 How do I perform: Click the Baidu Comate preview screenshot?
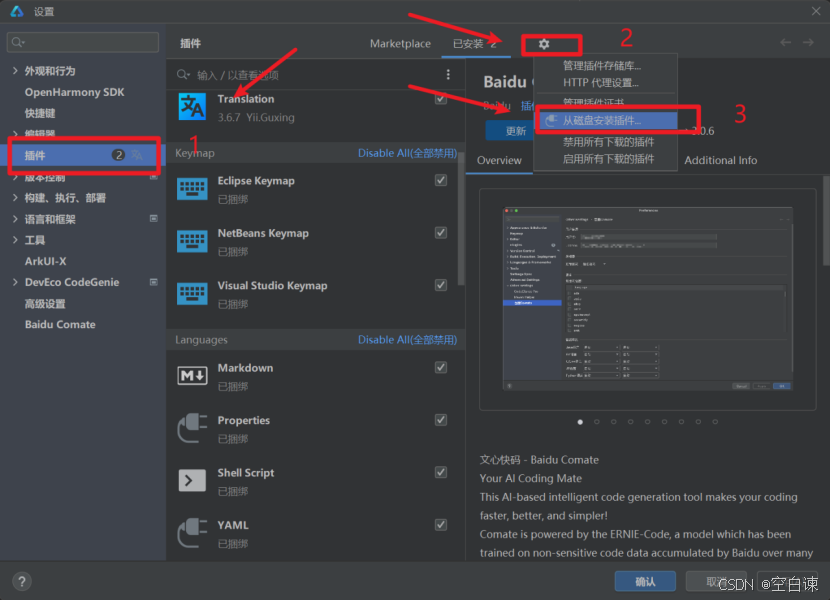click(648, 299)
